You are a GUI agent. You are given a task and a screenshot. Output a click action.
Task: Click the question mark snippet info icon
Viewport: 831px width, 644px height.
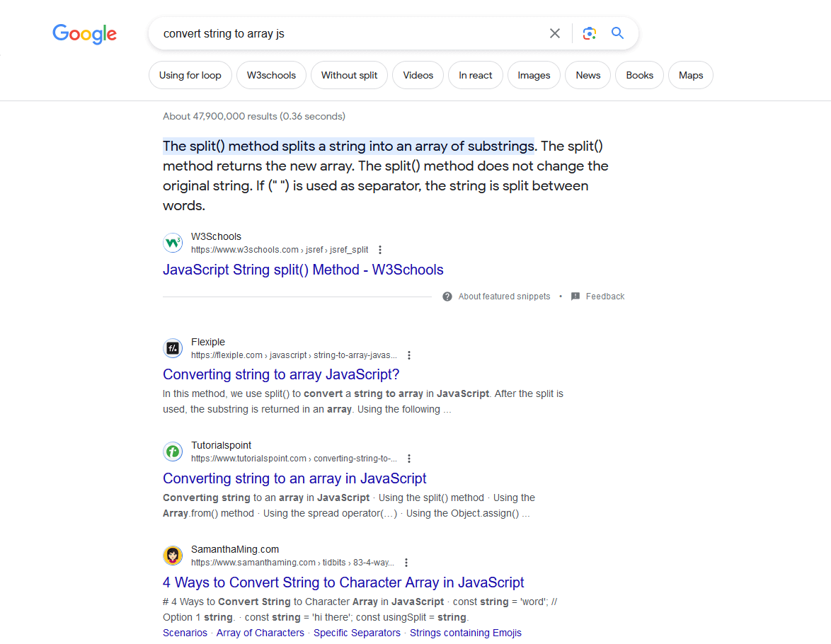[447, 297]
